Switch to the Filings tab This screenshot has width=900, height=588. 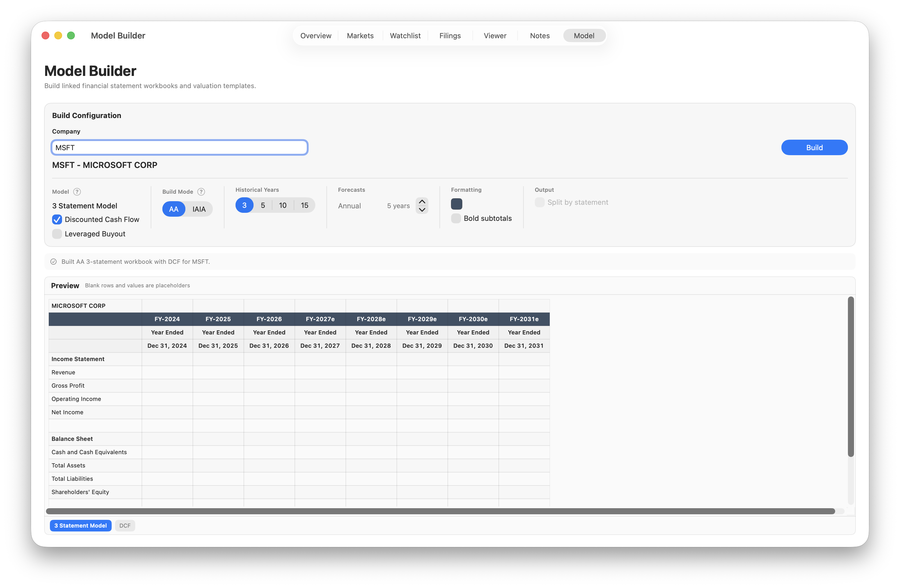[x=450, y=35]
